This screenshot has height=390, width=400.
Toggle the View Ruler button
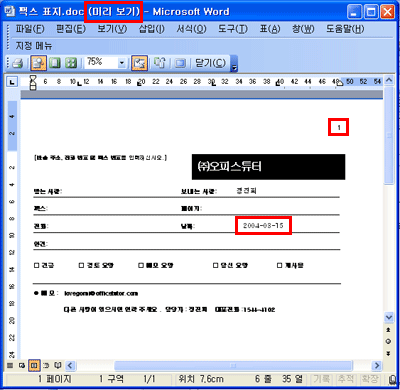139,63
